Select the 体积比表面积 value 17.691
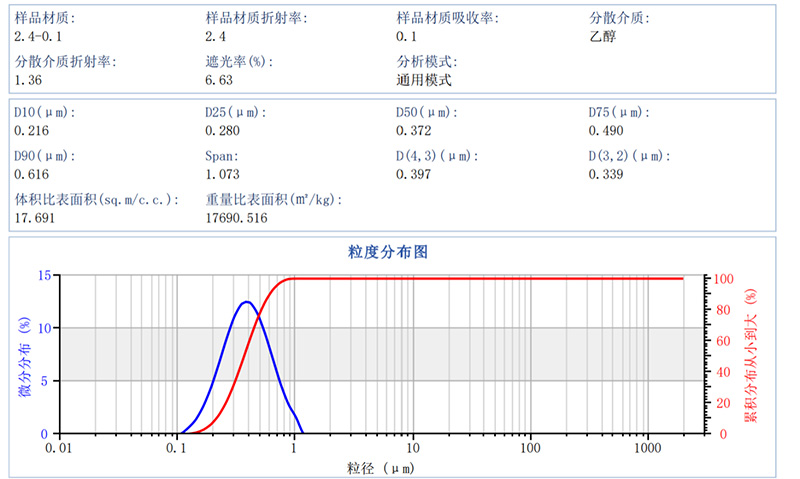The height and width of the screenshot is (479, 800). tap(35, 217)
